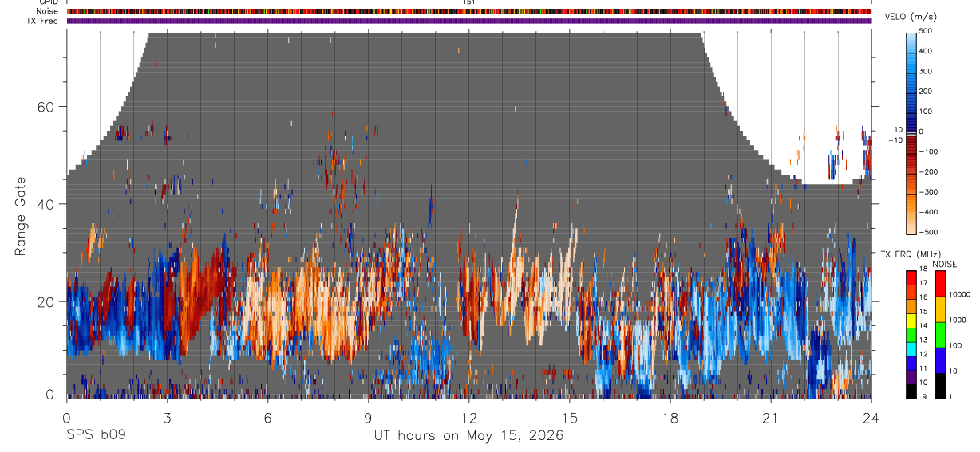Click the TX FRQ scale value '15'
Viewport: 980px width, 452px height.
[923, 312]
